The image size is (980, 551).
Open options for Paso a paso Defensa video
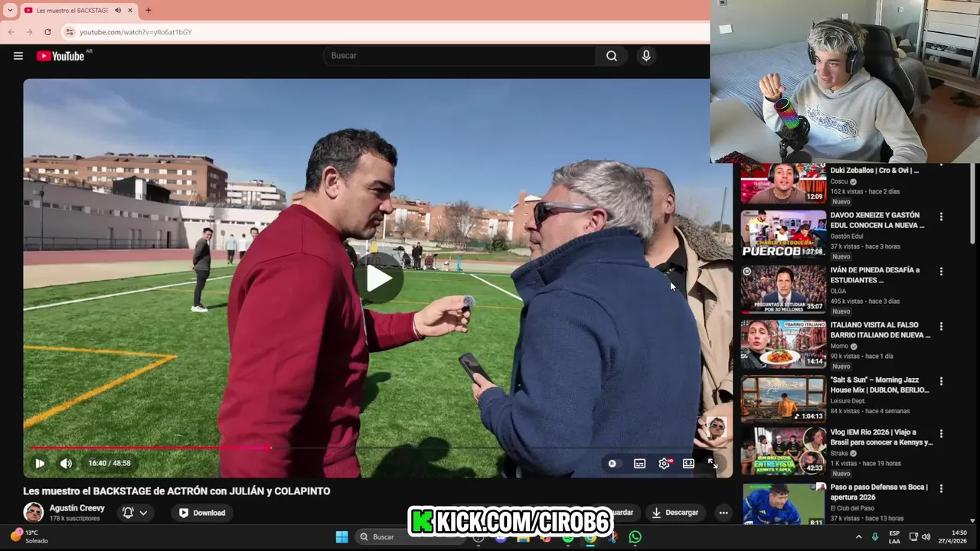941,488
